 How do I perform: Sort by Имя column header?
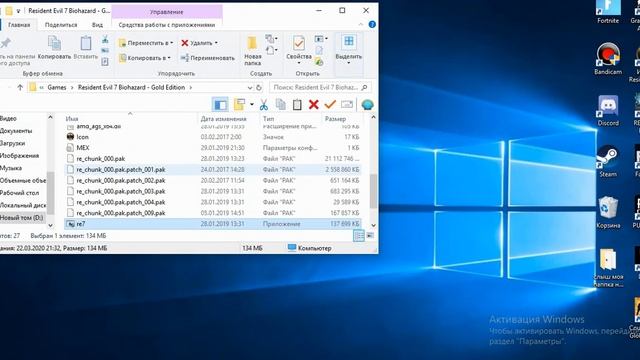pyautogui.click(x=71, y=119)
